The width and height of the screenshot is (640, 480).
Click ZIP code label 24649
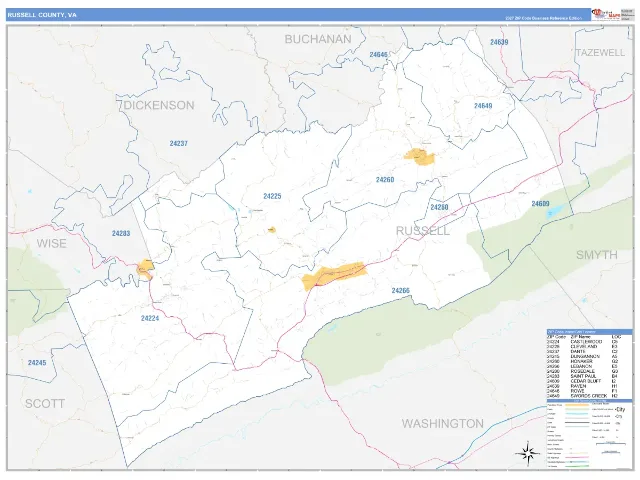click(483, 106)
